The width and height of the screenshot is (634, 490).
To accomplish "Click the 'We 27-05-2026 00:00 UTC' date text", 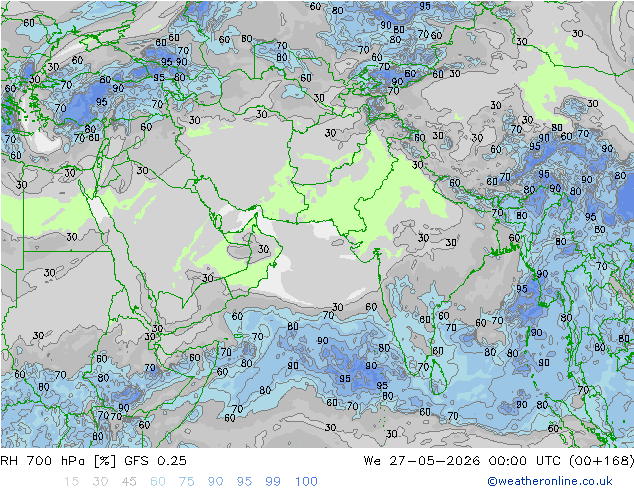I will (x=462, y=460).
